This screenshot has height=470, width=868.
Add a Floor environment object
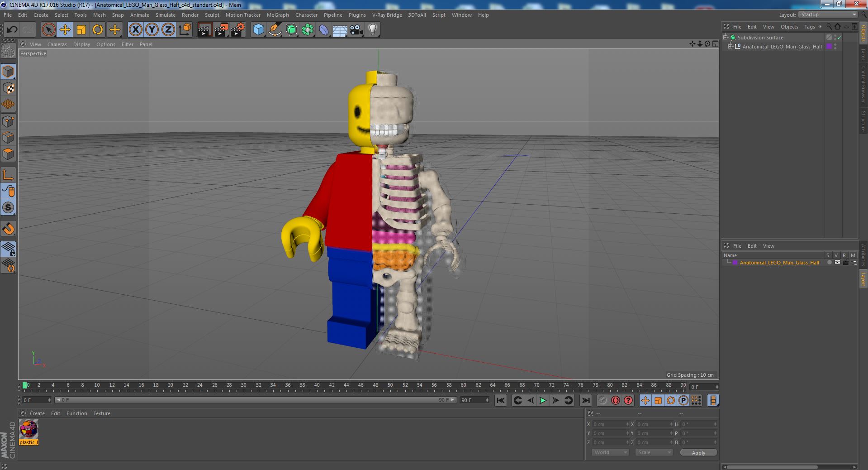tap(340, 30)
